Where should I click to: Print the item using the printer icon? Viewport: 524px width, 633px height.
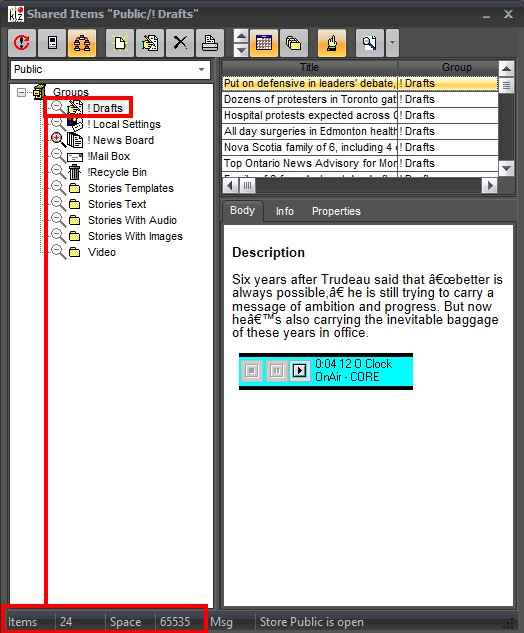(x=210, y=43)
